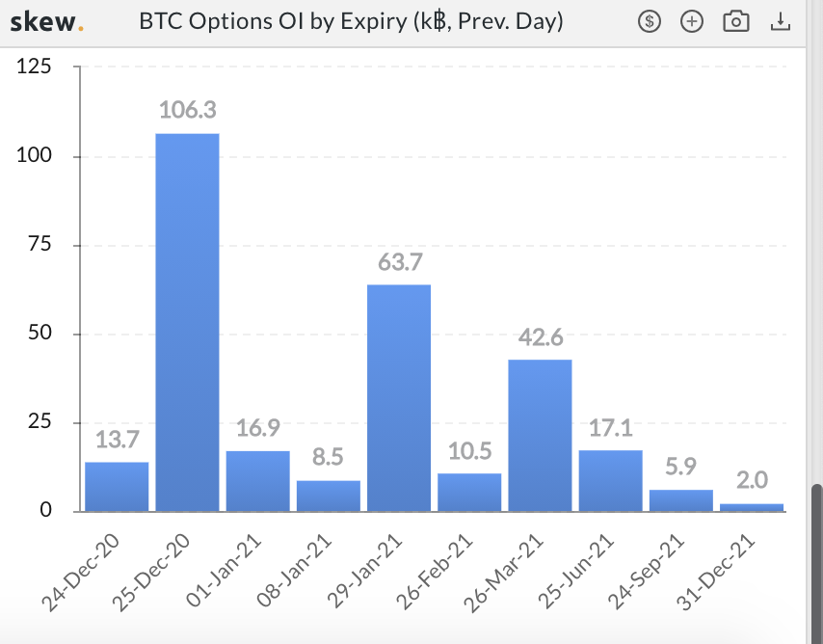Toggle the dollar currency view icon
The height and width of the screenshot is (644, 823).
(x=650, y=21)
